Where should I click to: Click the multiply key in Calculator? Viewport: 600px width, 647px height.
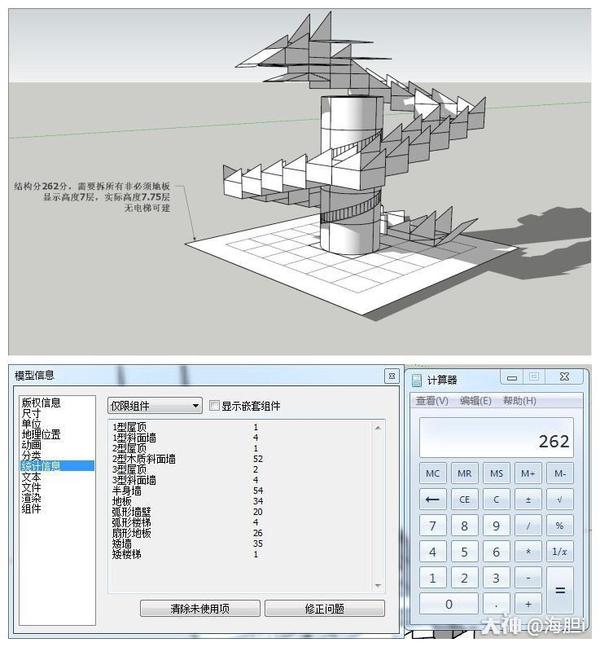tap(528, 552)
